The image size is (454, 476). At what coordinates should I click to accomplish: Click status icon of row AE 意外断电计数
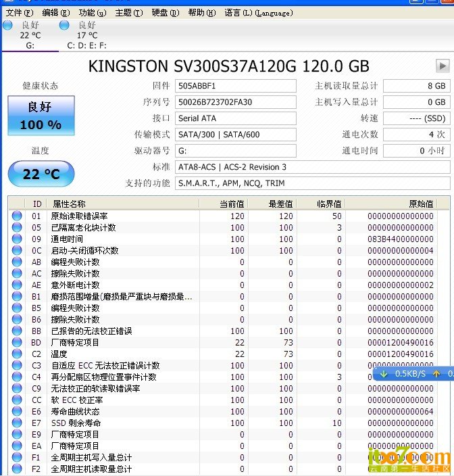(17, 285)
